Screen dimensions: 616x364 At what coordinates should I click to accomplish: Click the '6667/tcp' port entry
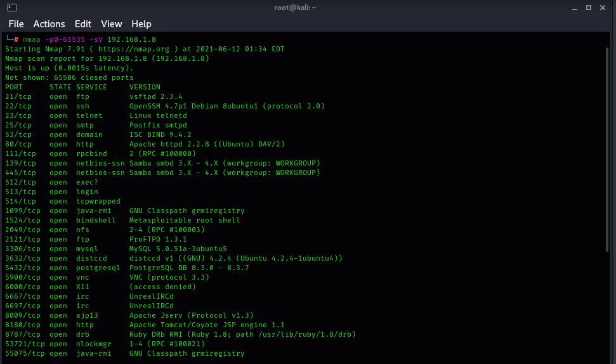[x=22, y=296]
